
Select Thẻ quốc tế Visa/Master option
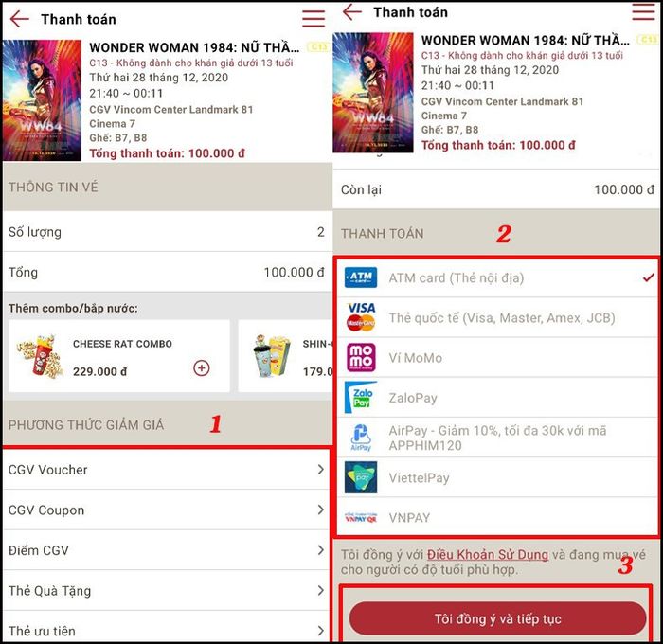497,318
